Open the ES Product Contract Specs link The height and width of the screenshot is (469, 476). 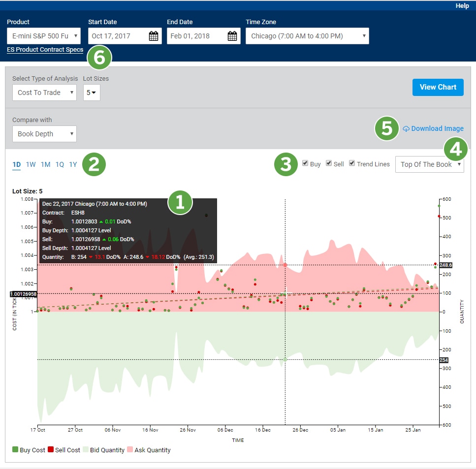coord(45,50)
